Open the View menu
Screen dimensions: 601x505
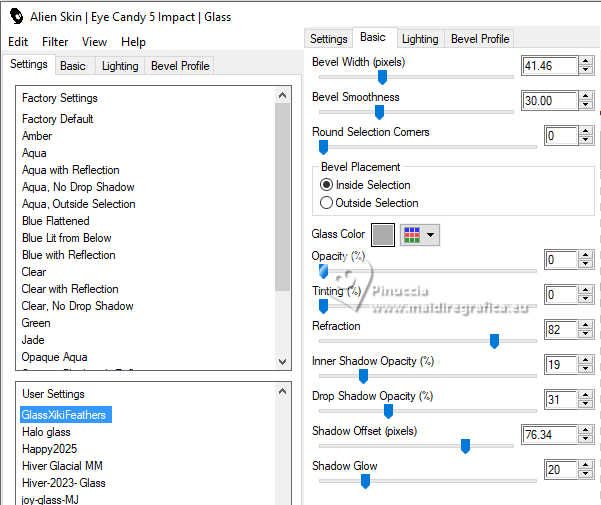(94, 42)
